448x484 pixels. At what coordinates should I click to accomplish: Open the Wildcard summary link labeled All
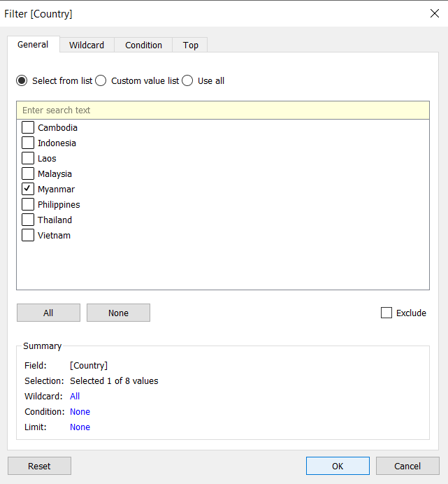click(x=75, y=397)
